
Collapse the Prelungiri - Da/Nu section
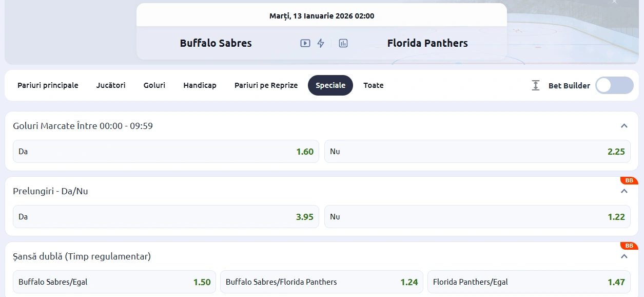(x=624, y=191)
